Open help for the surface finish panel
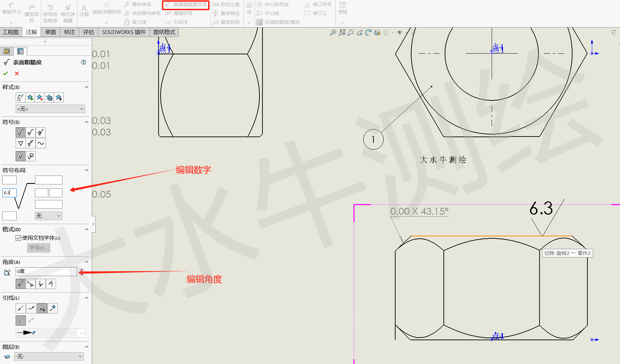 (x=84, y=62)
